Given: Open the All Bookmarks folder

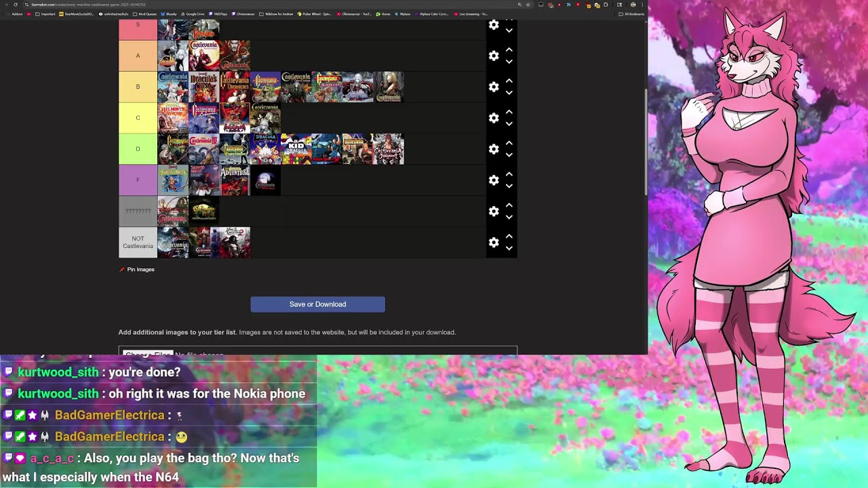Looking at the screenshot, I should [x=630, y=14].
